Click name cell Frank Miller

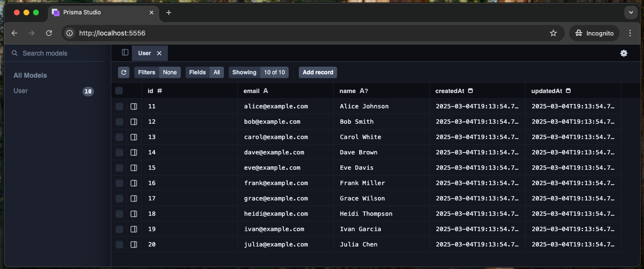(x=381, y=183)
